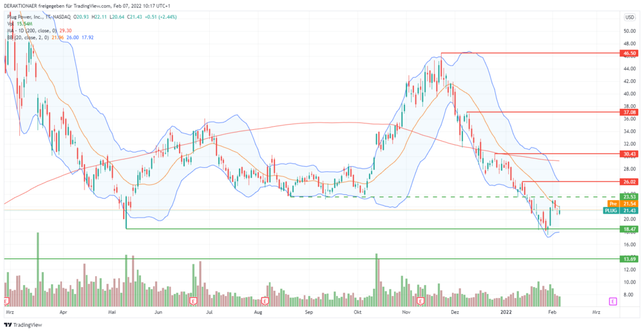Click the earnings E marker below November
This screenshot has width=644, height=332.
(x=420, y=302)
